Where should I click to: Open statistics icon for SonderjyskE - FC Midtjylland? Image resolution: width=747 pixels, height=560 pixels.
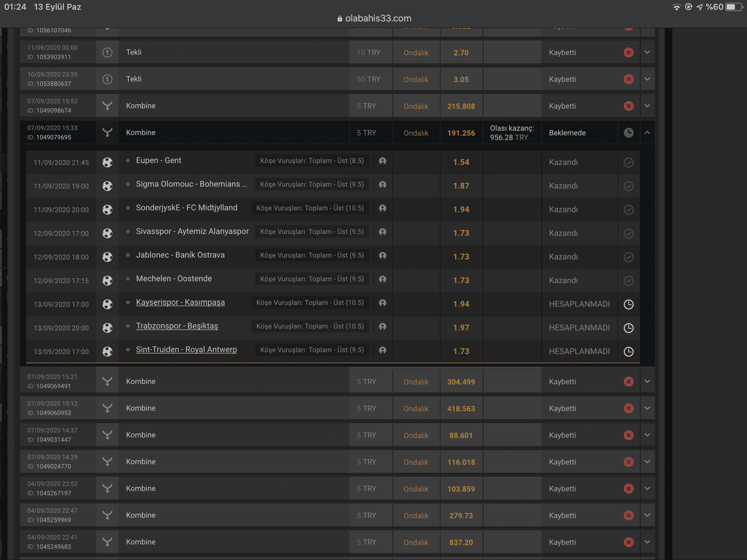coord(382,208)
